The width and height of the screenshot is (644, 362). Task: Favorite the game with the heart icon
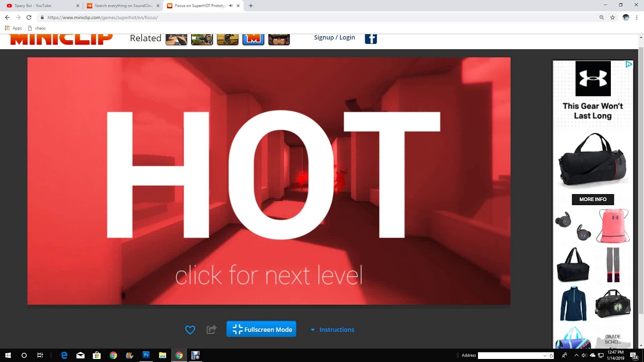(190, 330)
